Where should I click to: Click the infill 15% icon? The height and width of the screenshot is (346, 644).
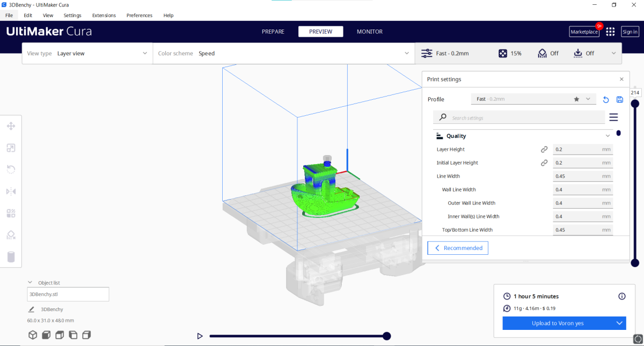(x=502, y=53)
